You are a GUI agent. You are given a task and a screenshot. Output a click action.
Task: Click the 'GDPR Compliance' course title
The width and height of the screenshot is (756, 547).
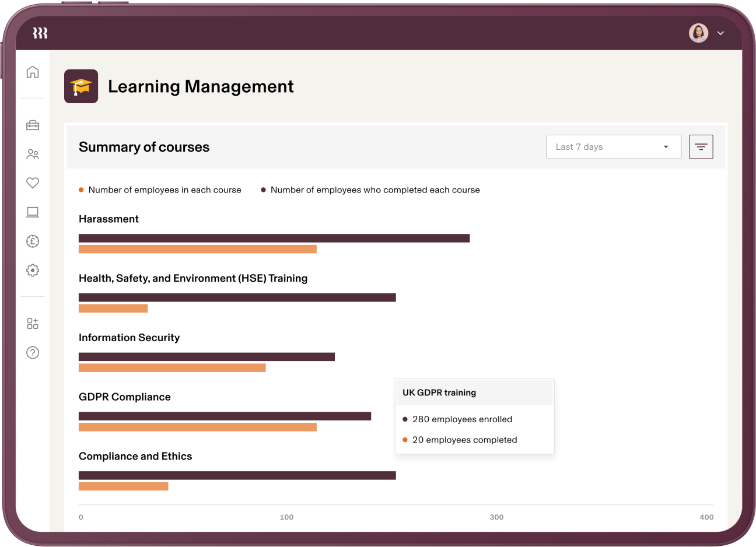(125, 397)
